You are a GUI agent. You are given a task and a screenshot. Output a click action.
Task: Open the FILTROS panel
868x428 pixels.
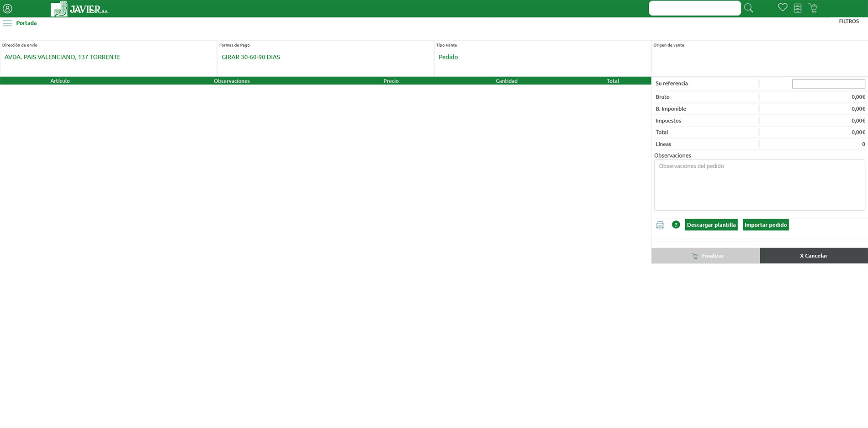click(848, 21)
